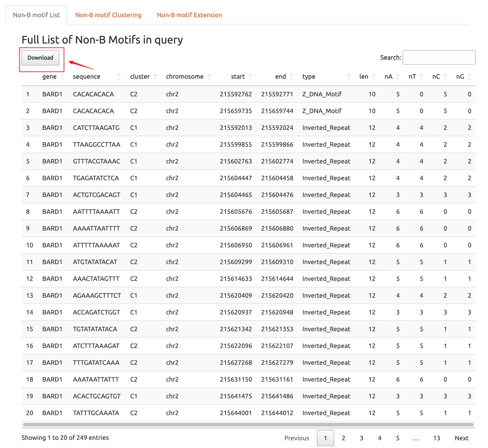Select sequence ATTTTTAAAAAT cell

click(96, 245)
